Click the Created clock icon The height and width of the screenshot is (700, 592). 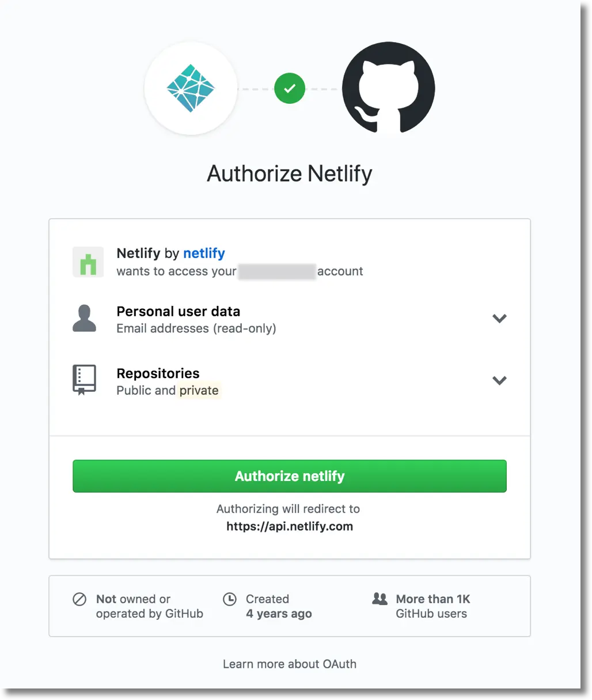(229, 599)
